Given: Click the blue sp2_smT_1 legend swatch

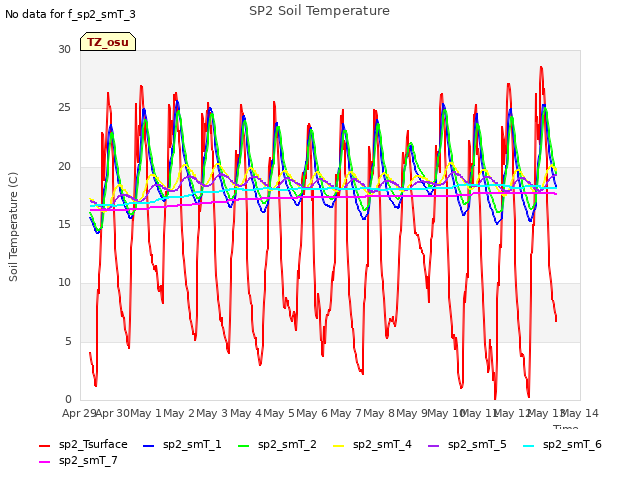Looking at the screenshot, I should point(149,446).
